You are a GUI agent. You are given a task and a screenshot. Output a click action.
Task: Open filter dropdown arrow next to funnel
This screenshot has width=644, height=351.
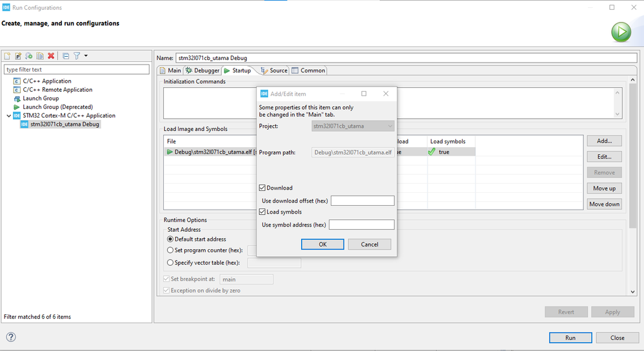pos(86,55)
